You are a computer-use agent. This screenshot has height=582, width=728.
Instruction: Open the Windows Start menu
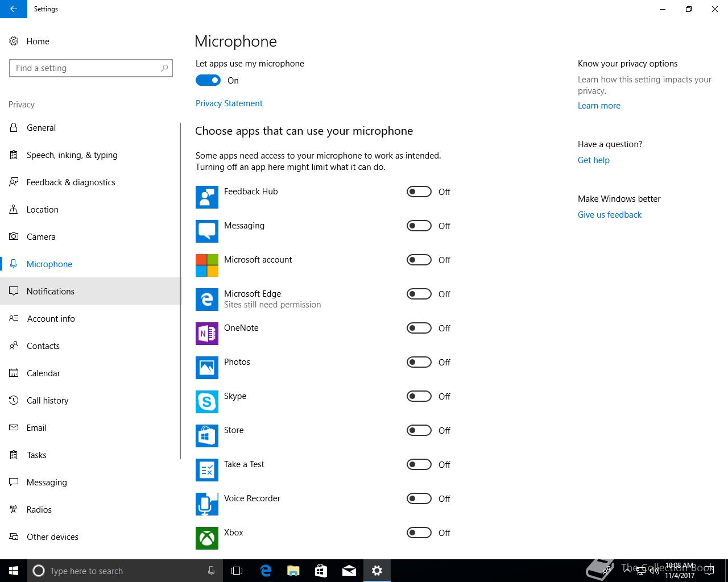[14, 571]
